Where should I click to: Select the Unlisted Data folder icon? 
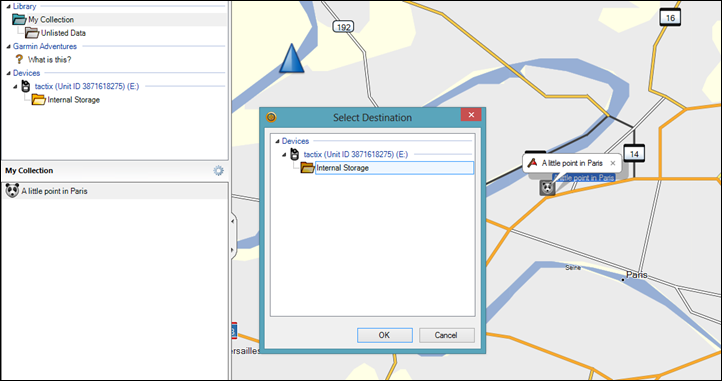(x=32, y=33)
